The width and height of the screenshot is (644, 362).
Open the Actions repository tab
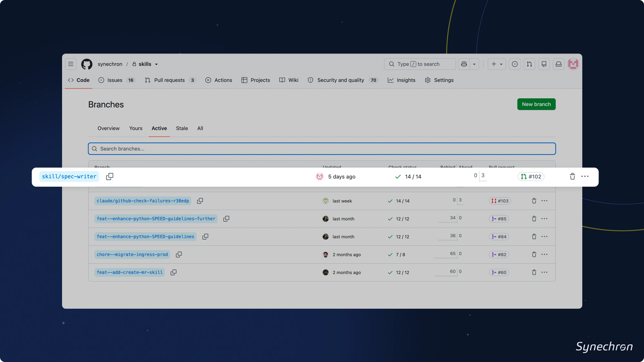219,80
